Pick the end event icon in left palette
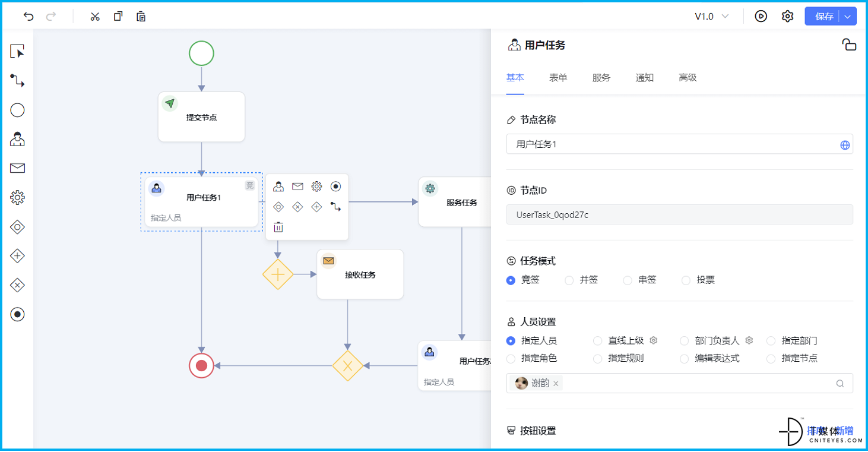 pyautogui.click(x=17, y=314)
